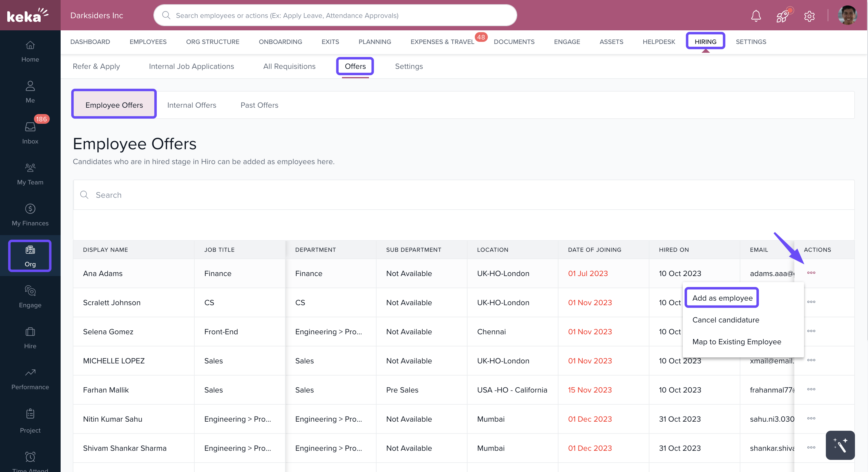Screen dimensions: 868x472
Task: Open the settings gear icon
Action: [x=809, y=16]
